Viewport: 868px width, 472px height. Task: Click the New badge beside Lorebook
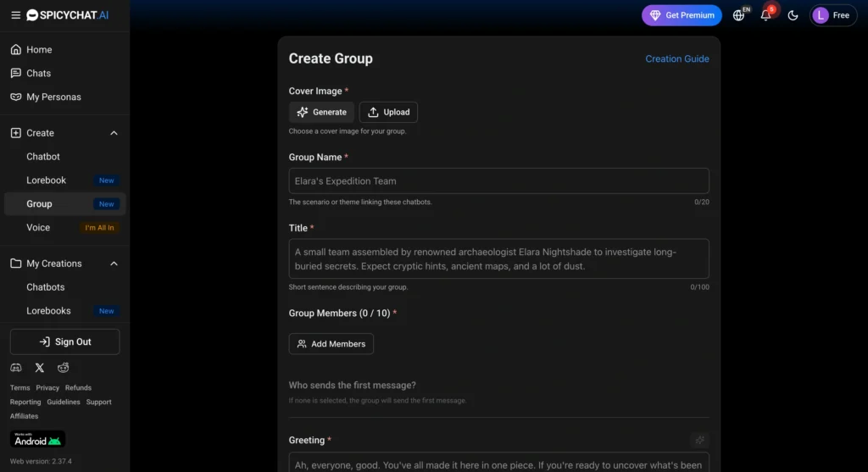[106, 180]
